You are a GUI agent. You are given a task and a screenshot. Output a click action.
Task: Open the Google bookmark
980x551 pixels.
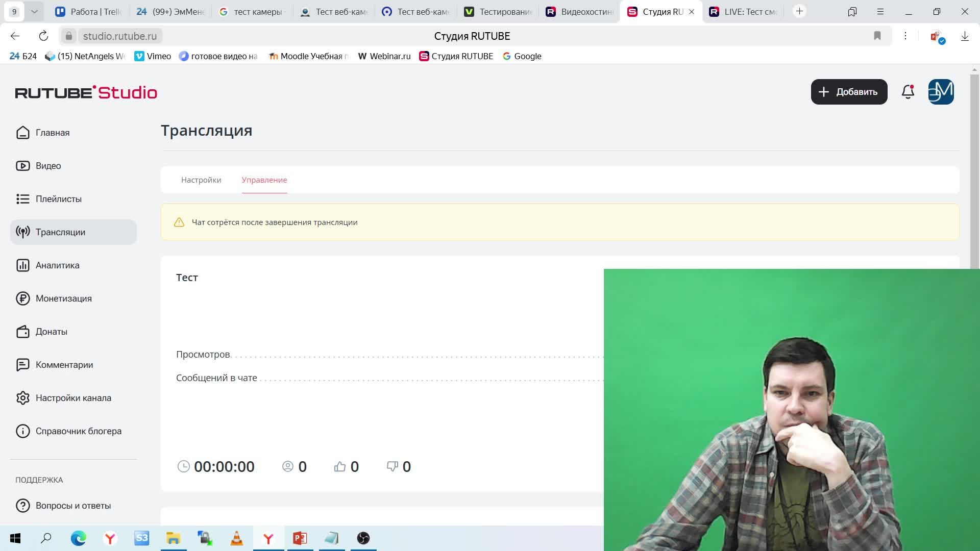point(522,56)
